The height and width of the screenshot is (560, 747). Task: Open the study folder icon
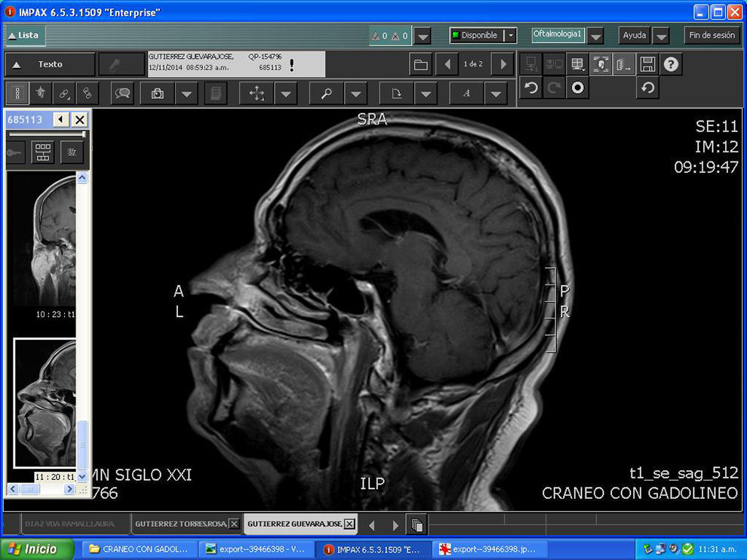(421, 64)
